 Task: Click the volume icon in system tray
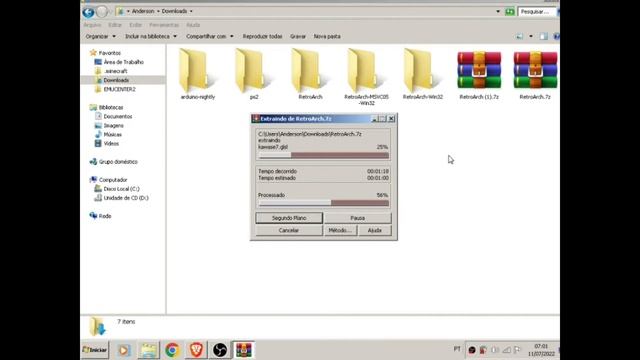495,350
